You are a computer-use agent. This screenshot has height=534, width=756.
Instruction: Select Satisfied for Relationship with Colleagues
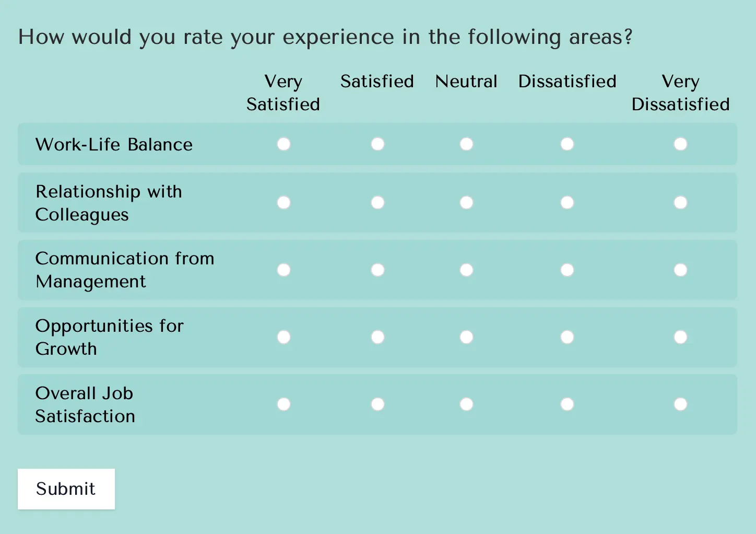pos(377,203)
